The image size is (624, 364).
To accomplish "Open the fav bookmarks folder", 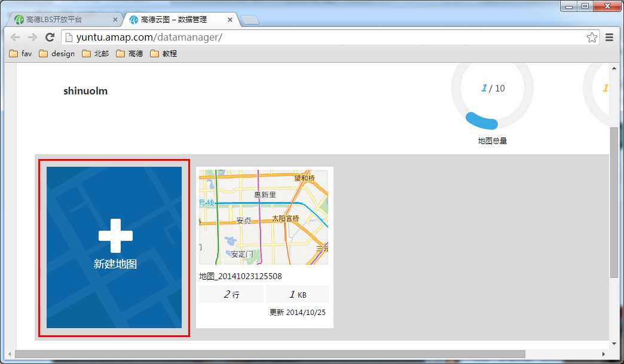I will [20, 53].
